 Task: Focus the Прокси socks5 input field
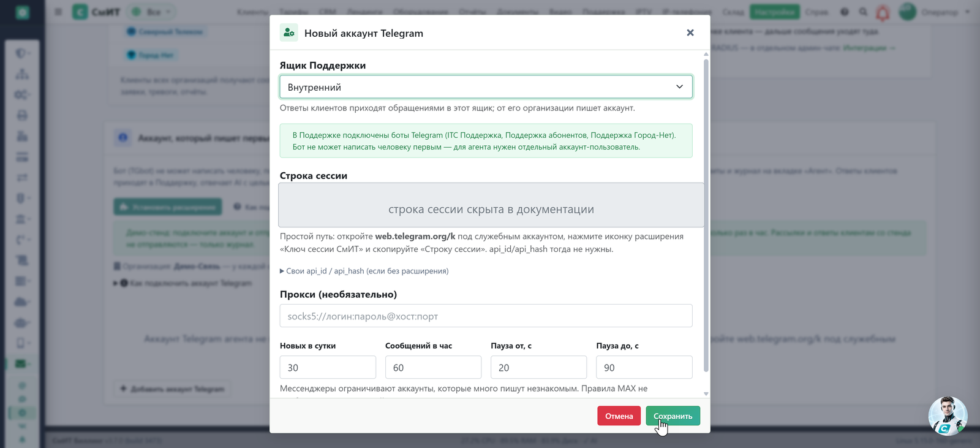(x=486, y=316)
